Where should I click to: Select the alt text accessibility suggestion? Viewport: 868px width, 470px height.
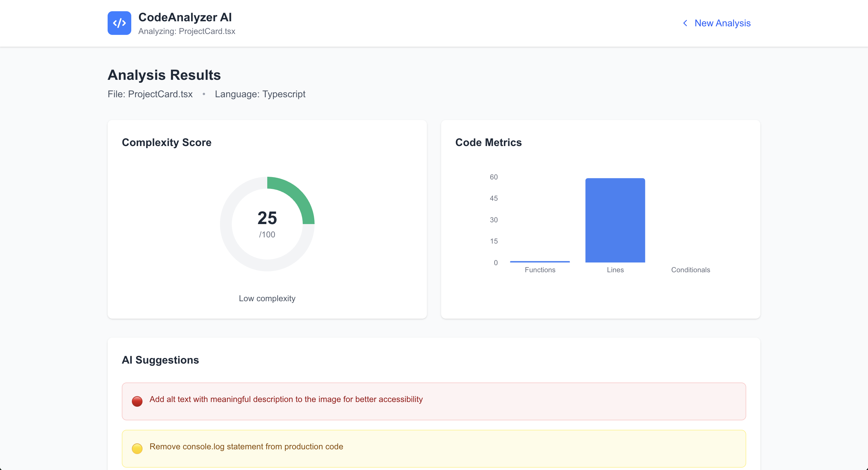click(286, 399)
